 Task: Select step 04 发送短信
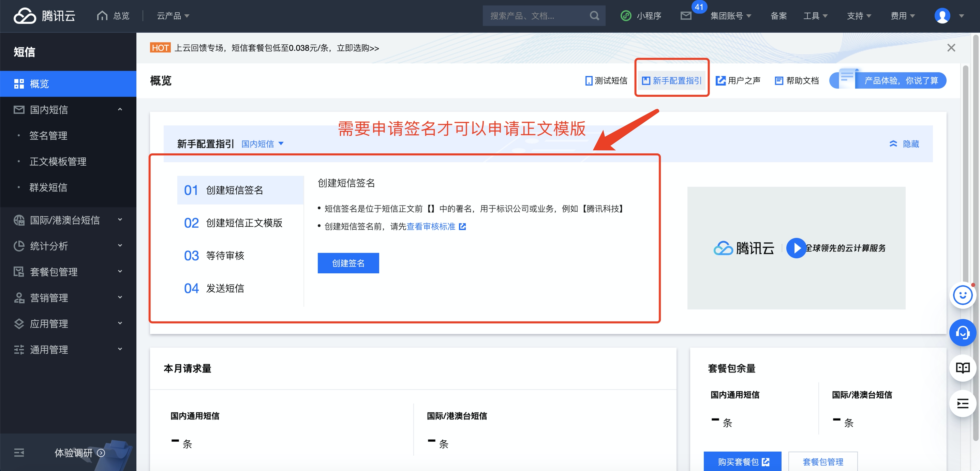click(x=240, y=288)
